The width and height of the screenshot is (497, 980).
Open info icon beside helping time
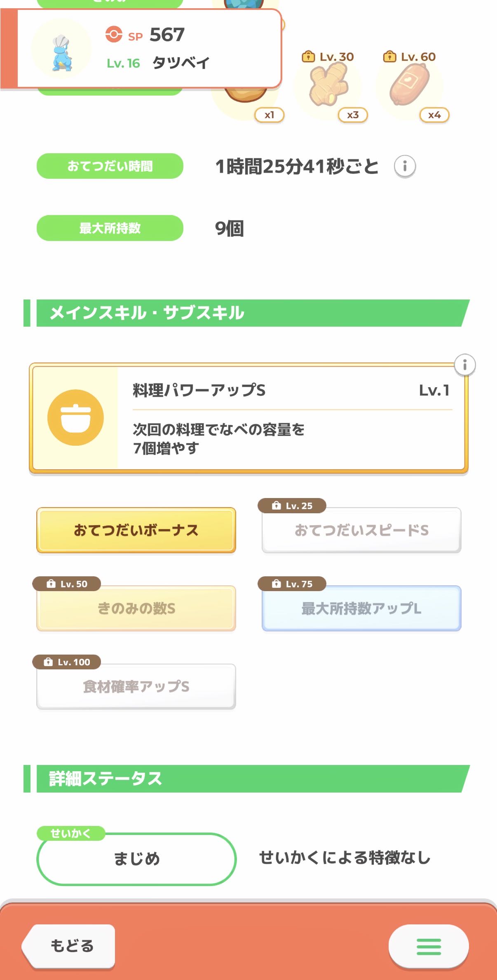tap(405, 166)
